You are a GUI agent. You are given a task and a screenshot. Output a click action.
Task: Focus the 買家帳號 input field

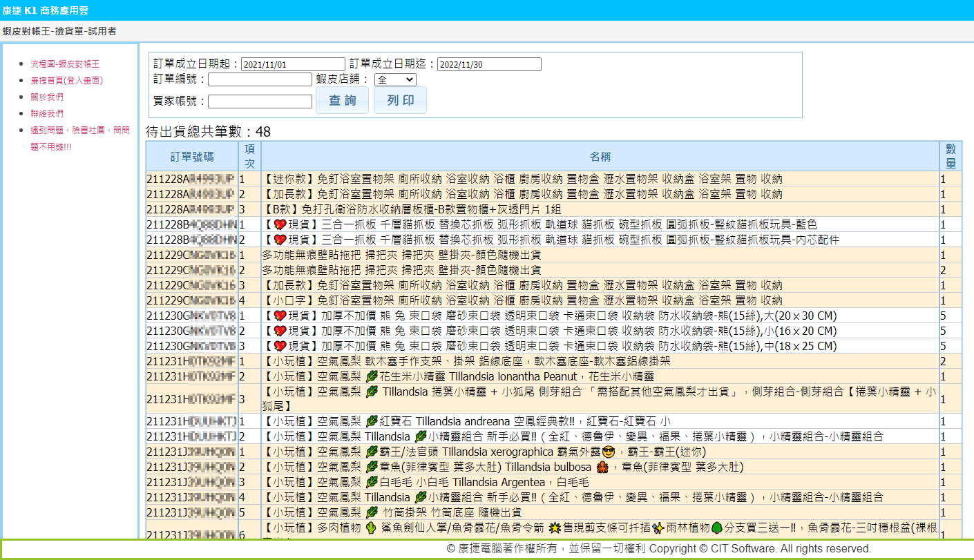tap(260, 102)
